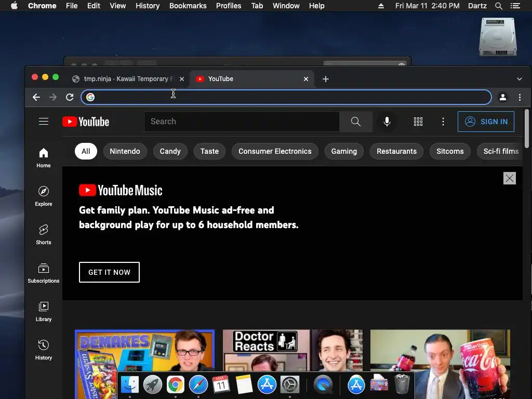Open Safari compass in Dock

pyautogui.click(x=198, y=384)
